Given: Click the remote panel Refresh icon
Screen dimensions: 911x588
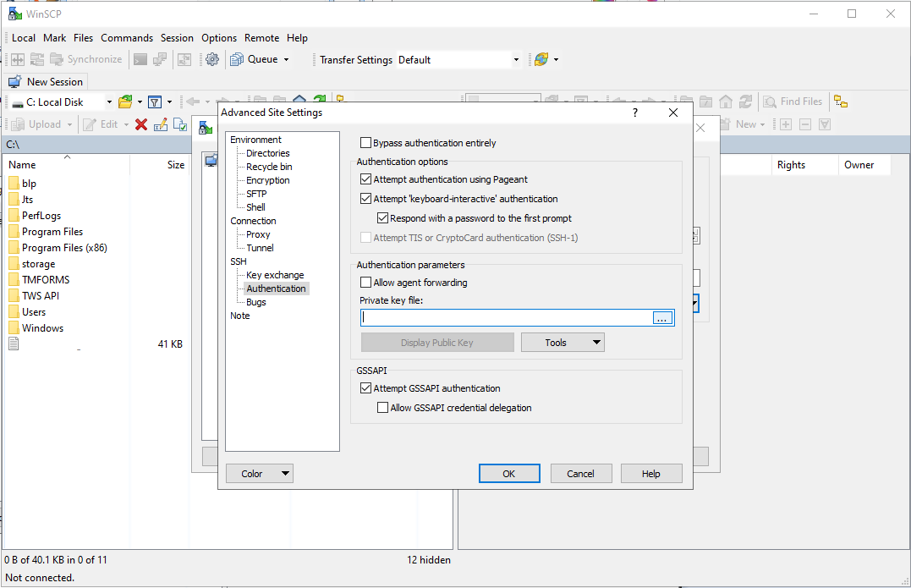Looking at the screenshot, I should (745, 102).
